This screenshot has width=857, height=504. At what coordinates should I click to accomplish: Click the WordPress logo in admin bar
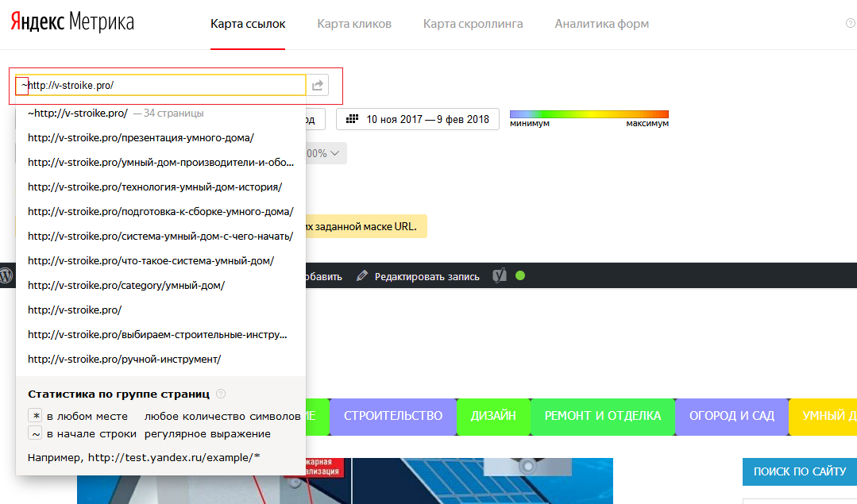pos(6,275)
